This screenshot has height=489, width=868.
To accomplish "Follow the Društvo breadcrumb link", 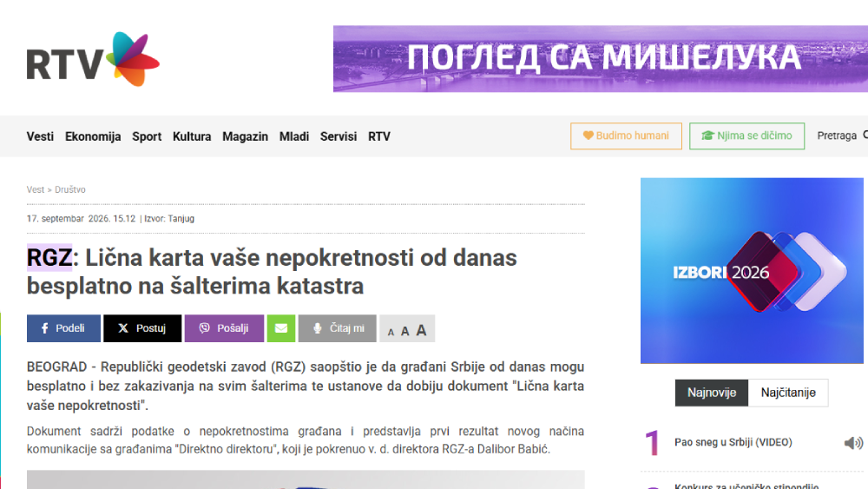I will pyautogui.click(x=69, y=189).
